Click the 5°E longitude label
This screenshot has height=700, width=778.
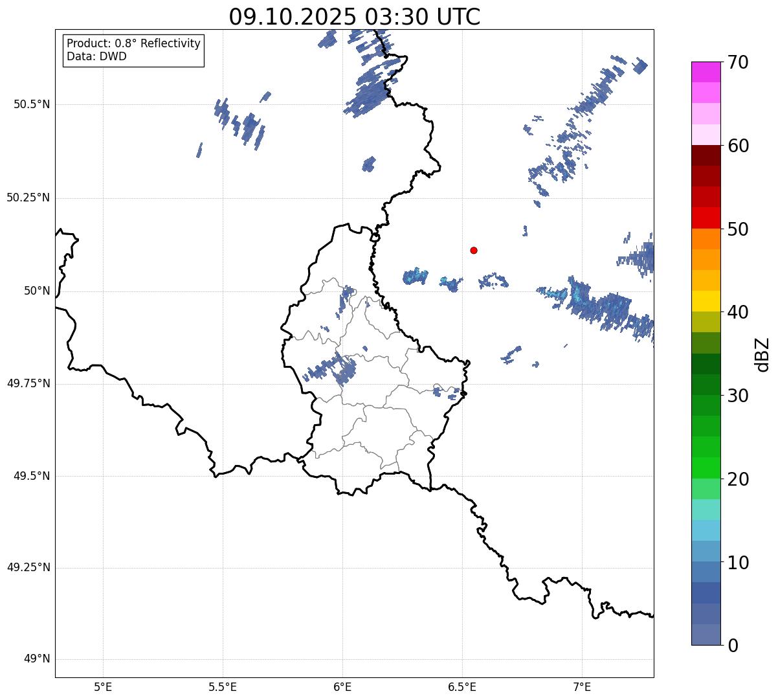[x=103, y=687]
